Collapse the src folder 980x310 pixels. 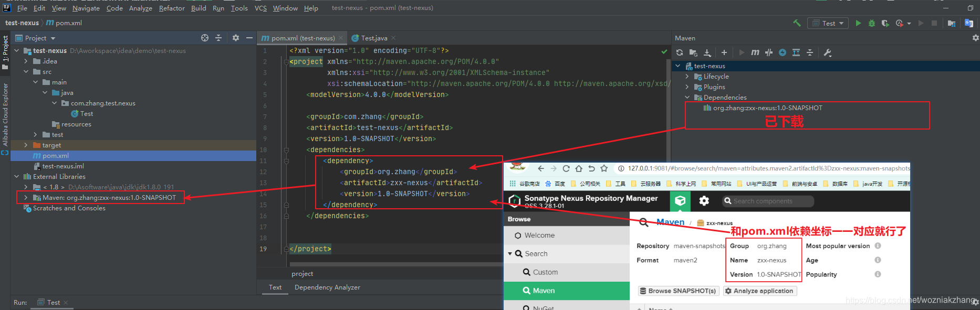[x=26, y=71]
